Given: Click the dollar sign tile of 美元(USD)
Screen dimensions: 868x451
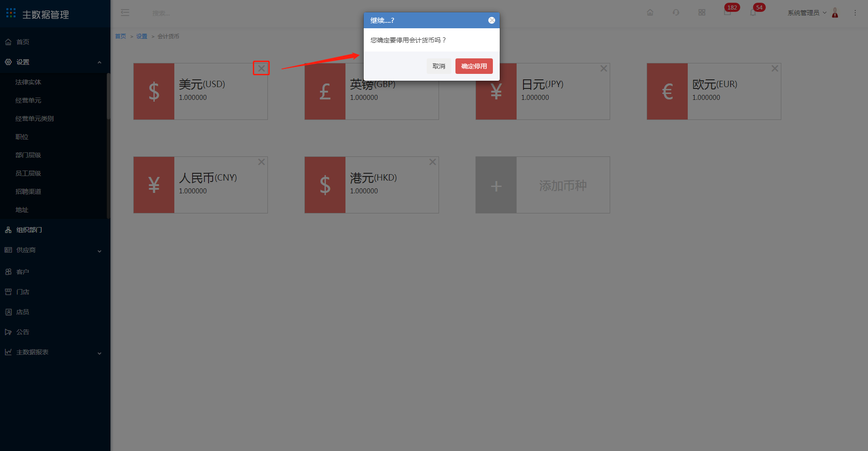Looking at the screenshot, I should [154, 92].
